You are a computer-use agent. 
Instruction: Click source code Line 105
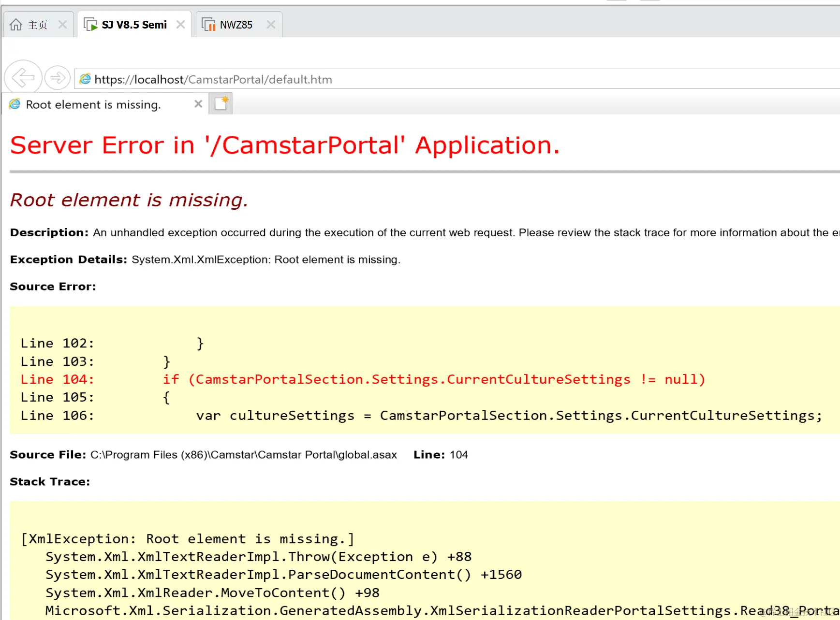(x=95, y=397)
